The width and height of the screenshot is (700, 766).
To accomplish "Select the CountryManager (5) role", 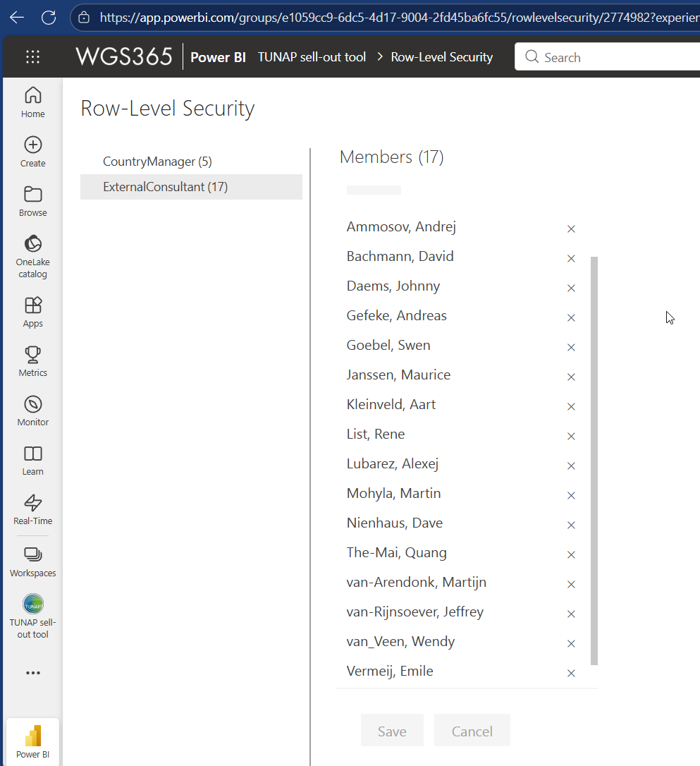I will pos(191,162).
